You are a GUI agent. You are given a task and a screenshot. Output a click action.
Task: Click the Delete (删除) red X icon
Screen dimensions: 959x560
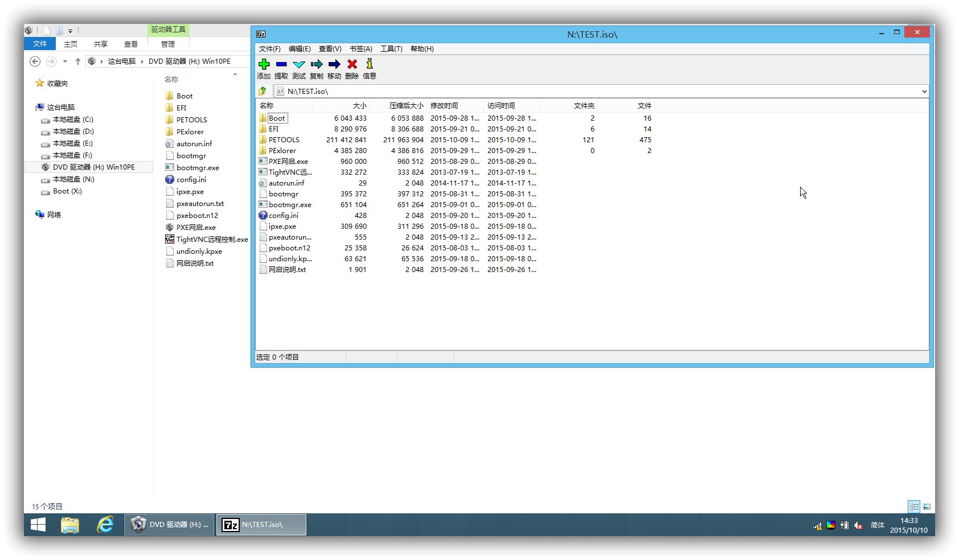352,64
